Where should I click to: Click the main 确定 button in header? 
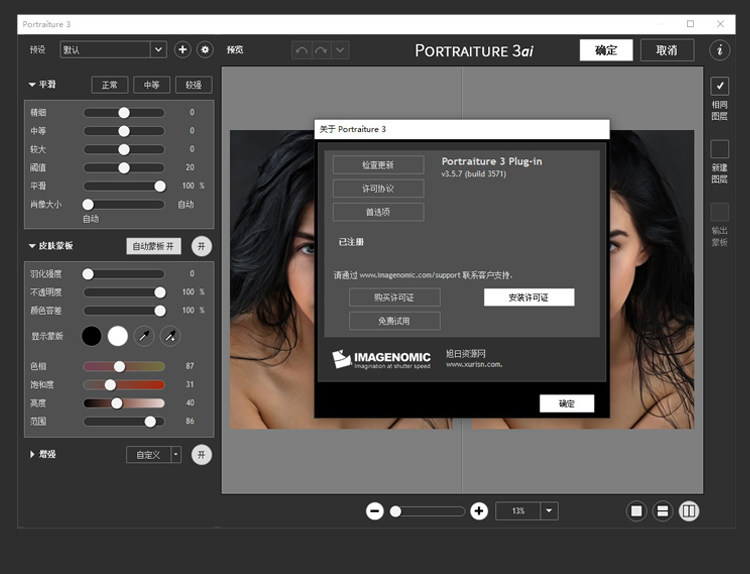point(606,50)
